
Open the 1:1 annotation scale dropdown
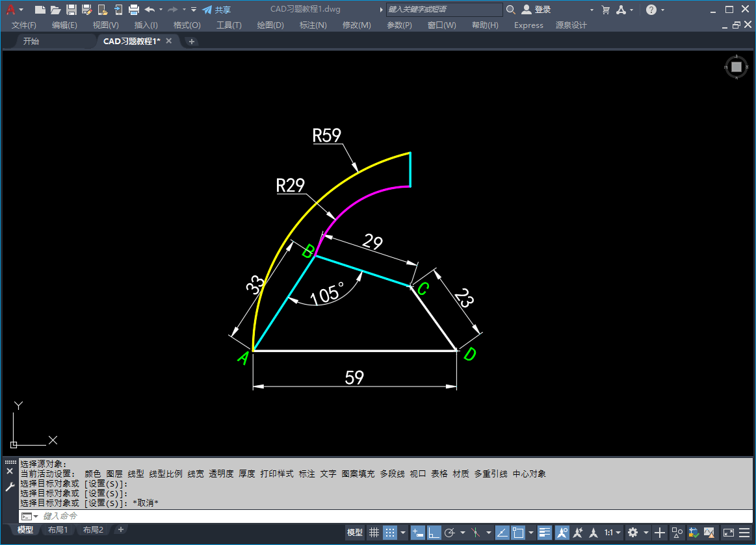pyautogui.click(x=612, y=533)
